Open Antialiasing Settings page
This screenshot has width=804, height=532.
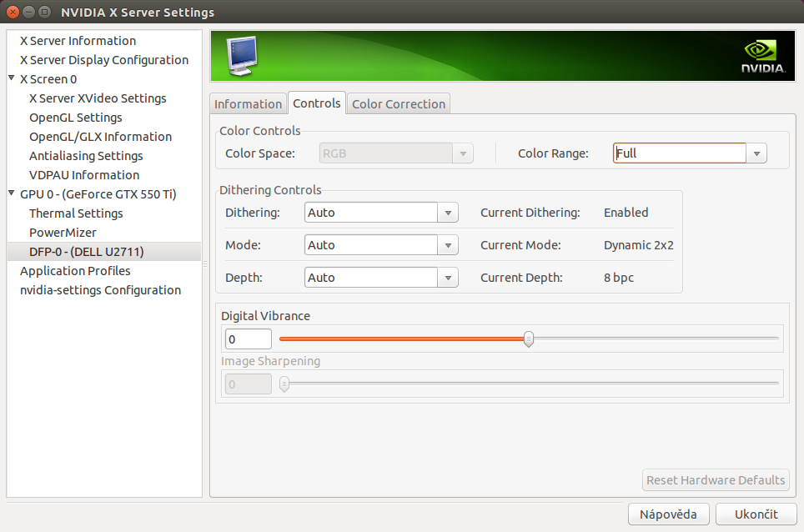(x=86, y=156)
